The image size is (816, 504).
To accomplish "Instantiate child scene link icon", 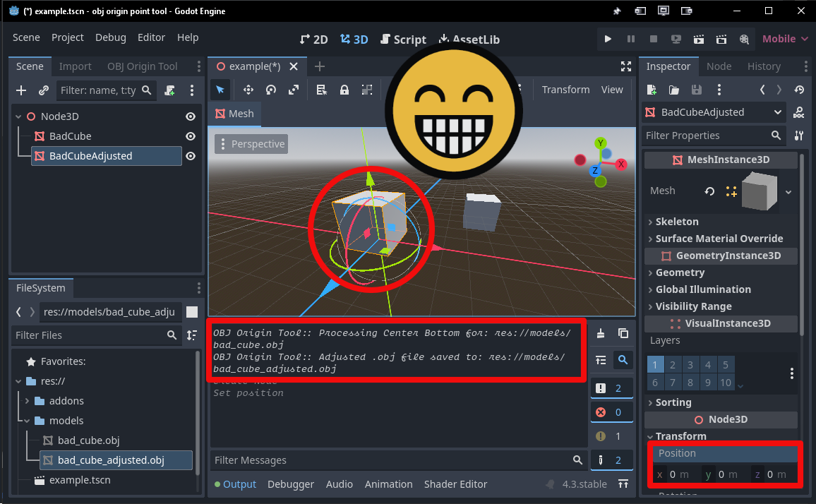I will (44, 90).
